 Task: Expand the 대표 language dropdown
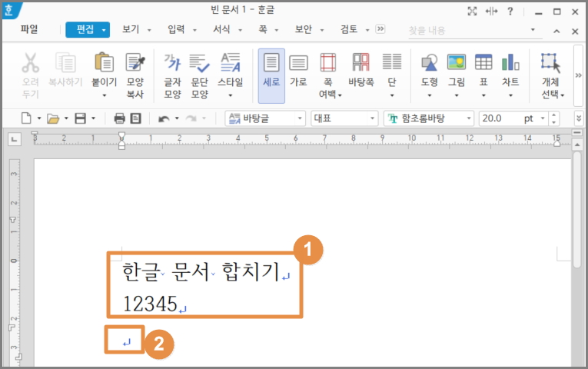(372, 118)
